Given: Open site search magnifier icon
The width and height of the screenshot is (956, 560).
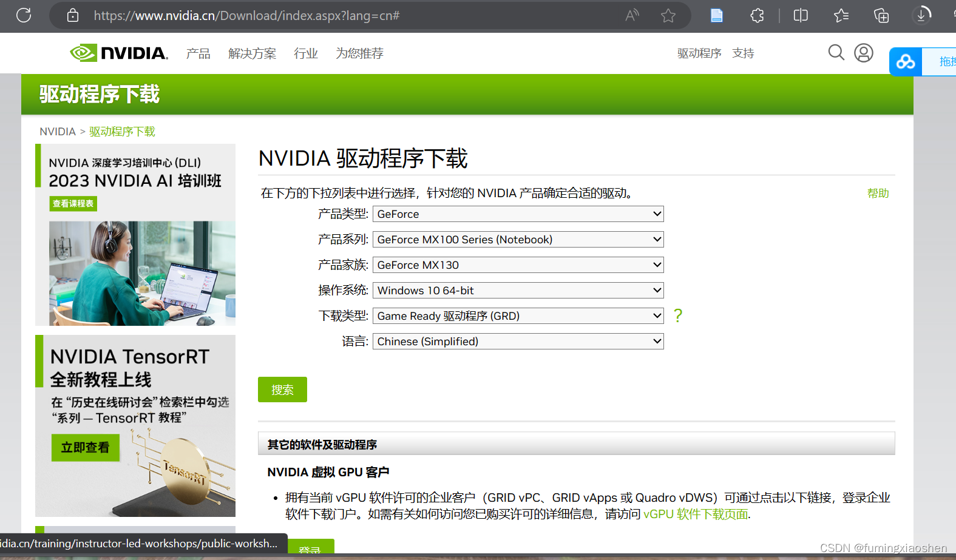Looking at the screenshot, I should click(x=836, y=53).
